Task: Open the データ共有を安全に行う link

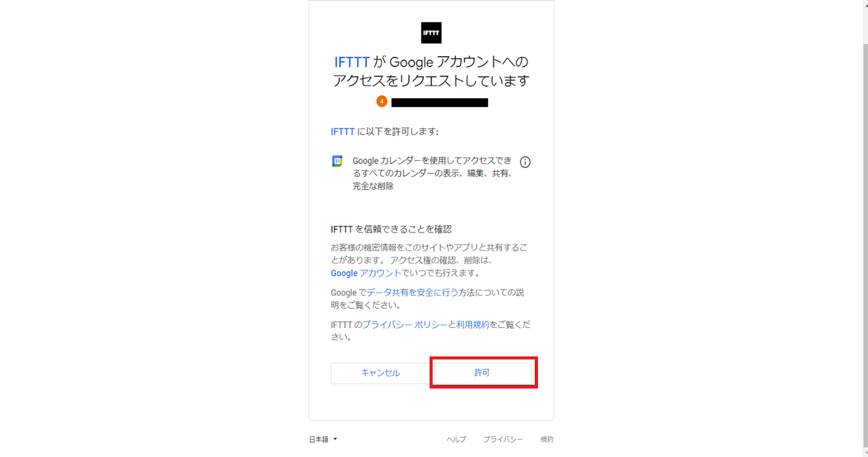Action: tap(412, 293)
